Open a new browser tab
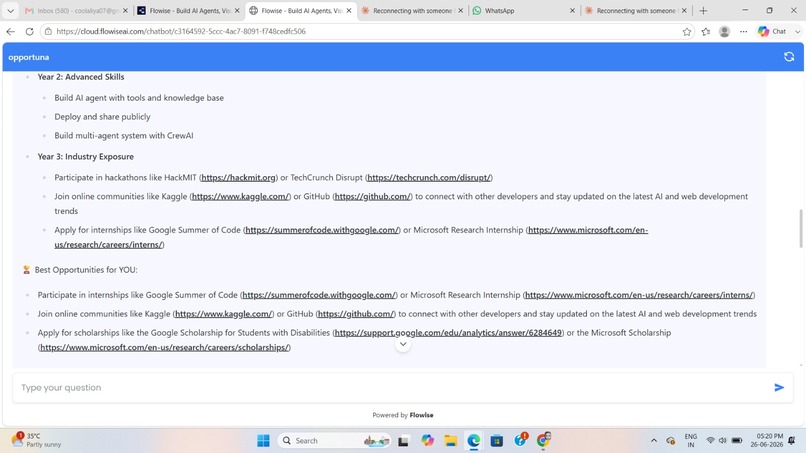The height and width of the screenshot is (453, 806). (703, 10)
